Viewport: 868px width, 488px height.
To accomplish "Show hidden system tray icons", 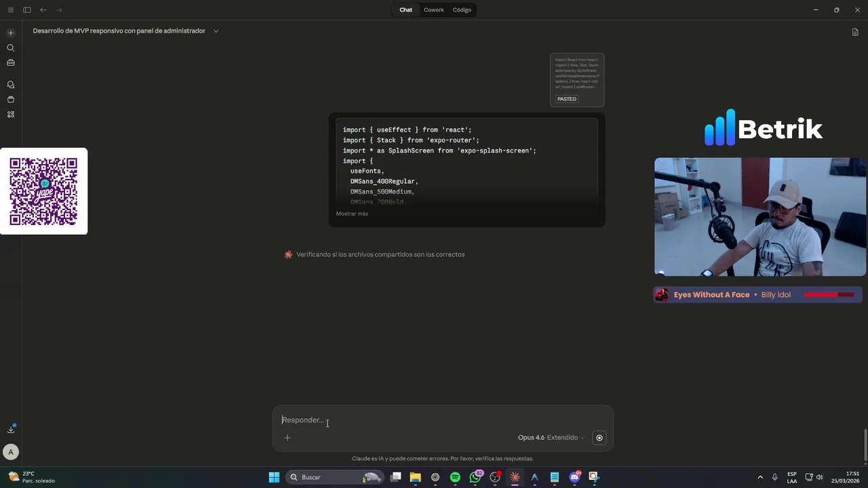I will pyautogui.click(x=760, y=477).
